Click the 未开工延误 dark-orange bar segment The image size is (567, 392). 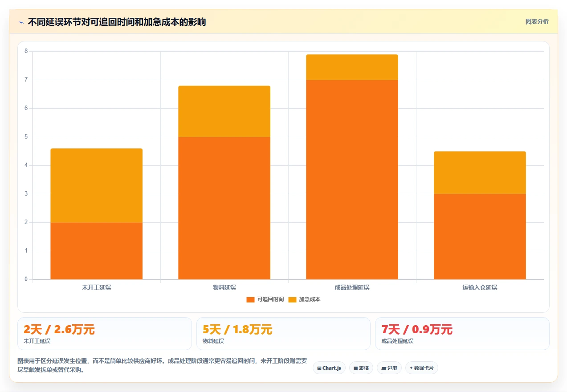point(97,251)
